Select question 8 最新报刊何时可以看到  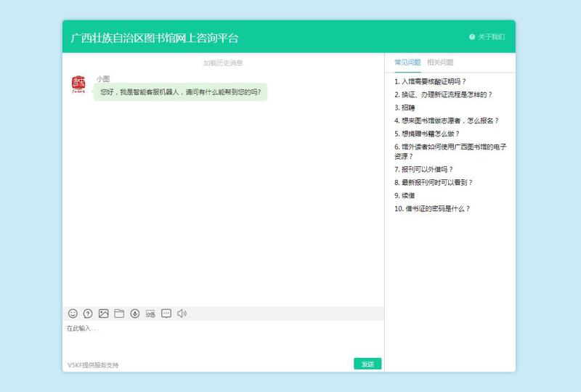tap(434, 182)
